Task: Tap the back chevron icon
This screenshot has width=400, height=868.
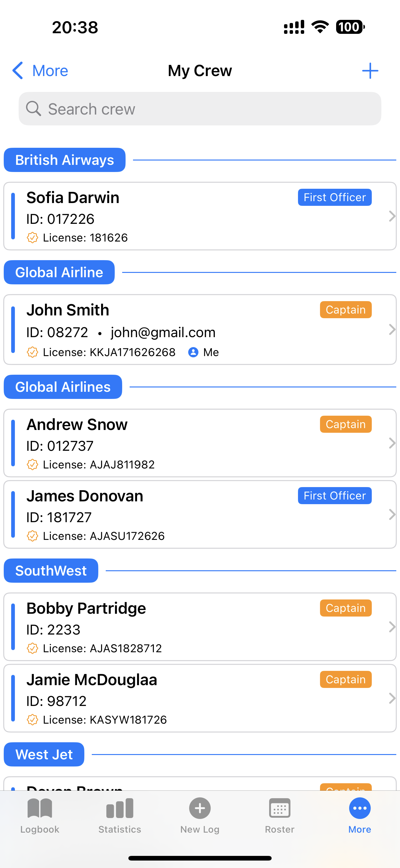Action: [x=17, y=71]
